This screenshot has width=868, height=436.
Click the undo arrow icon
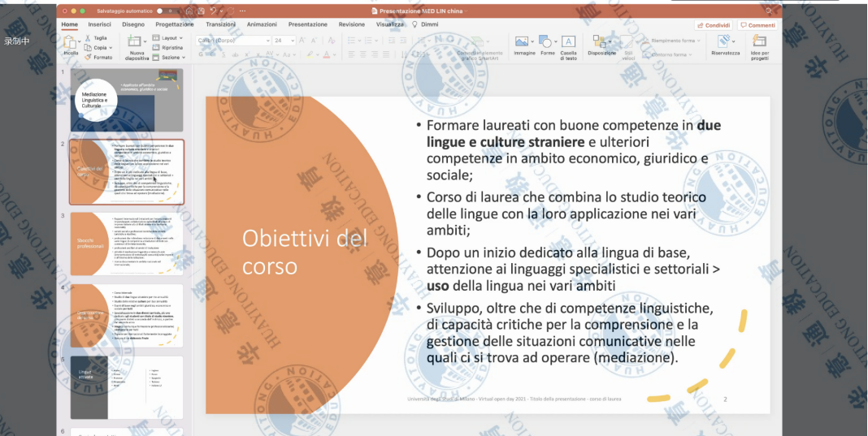(x=213, y=11)
